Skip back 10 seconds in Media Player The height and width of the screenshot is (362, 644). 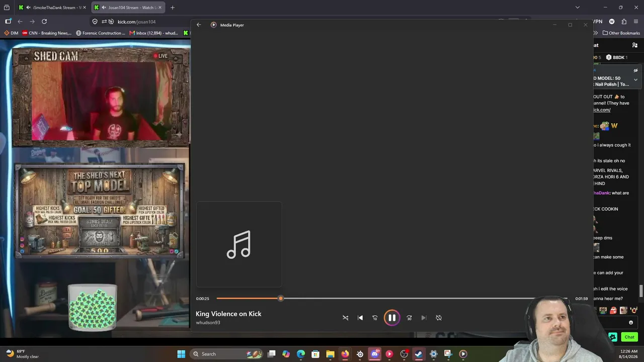(x=375, y=318)
